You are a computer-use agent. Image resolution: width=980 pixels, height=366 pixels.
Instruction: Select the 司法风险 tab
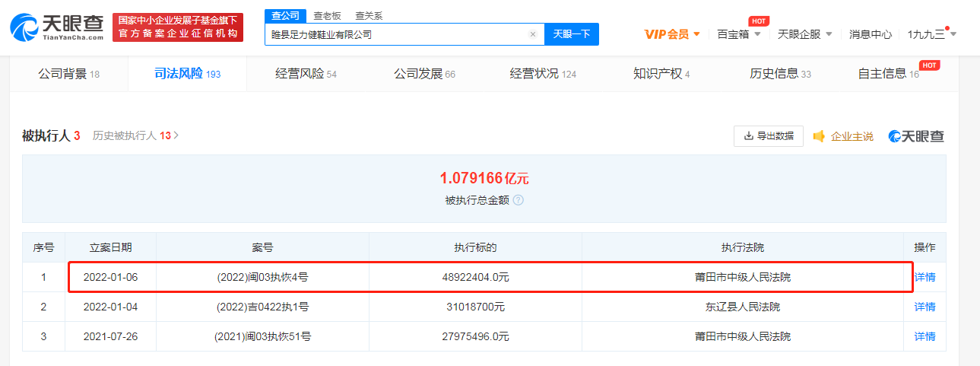click(x=187, y=74)
